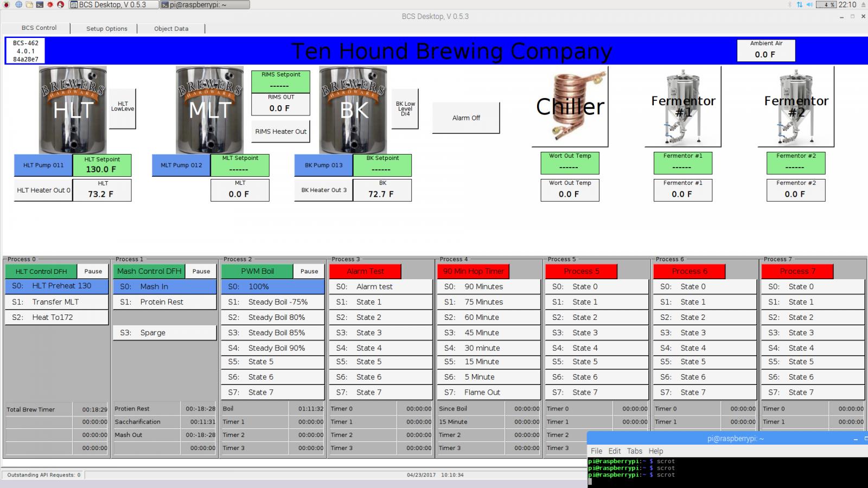
Task: Open the file manager folder icon
Action: click(x=29, y=5)
